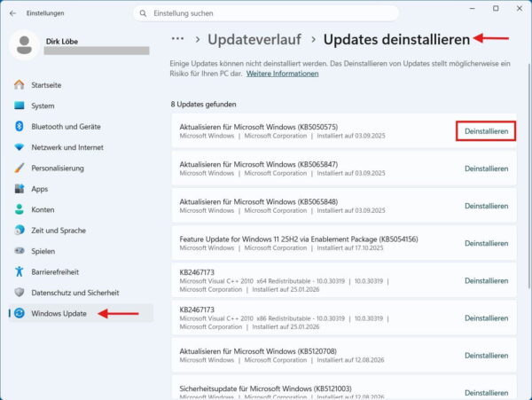The image size is (532, 400).
Task: Click the Windows Update sync icon
Action: tap(20, 313)
